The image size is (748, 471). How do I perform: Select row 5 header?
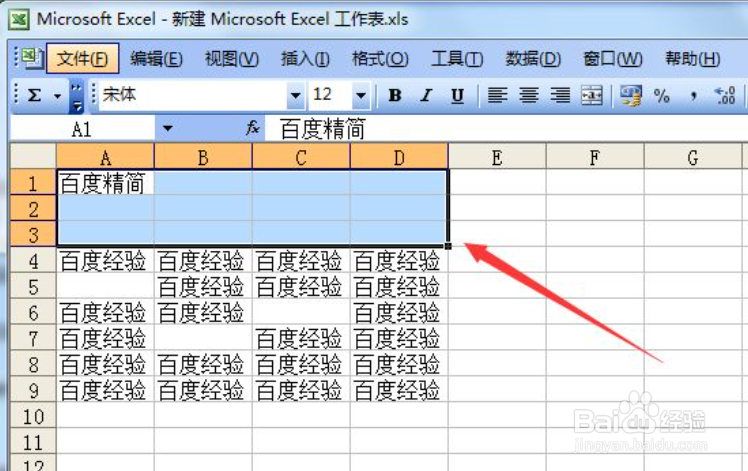pyautogui.click(x=33, y=287)
